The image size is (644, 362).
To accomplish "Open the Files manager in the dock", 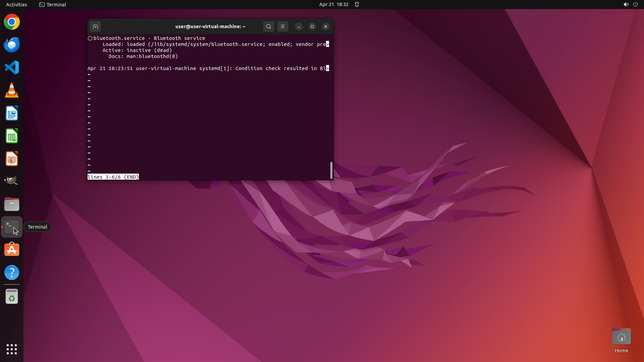I will pos(12,204).
